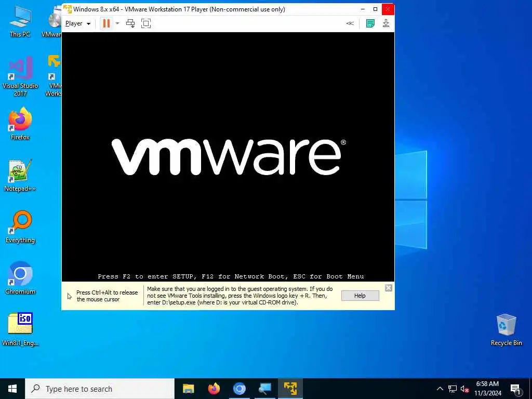
Task: Open Firefox from the taskbar
Action: pyautogui.click(x=214, y=389)
